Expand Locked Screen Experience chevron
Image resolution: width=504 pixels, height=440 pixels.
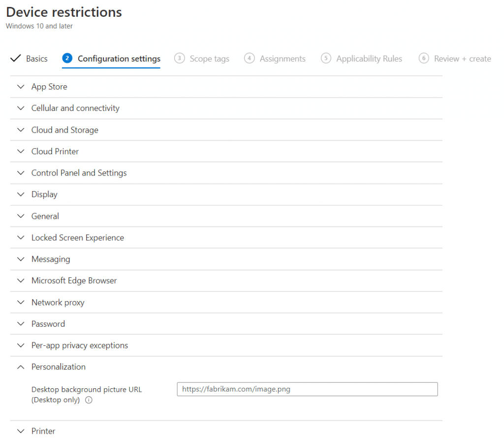(x=21, y=237)
